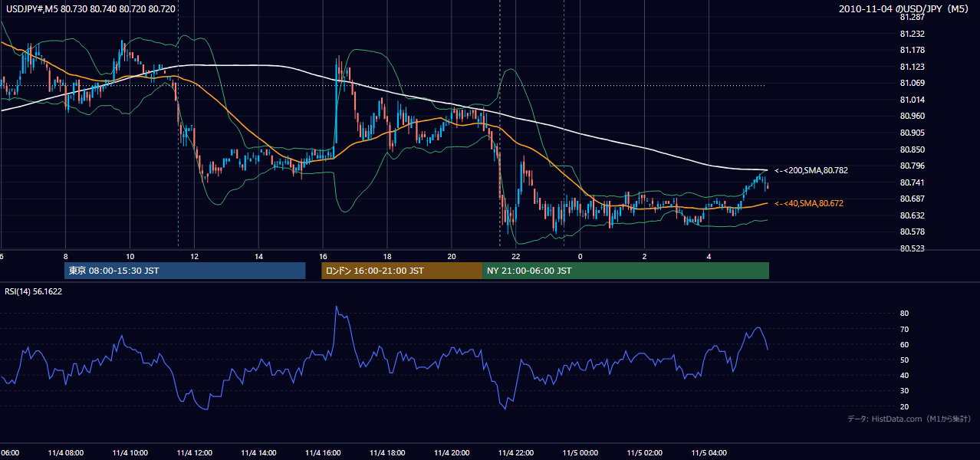Click the 東京 08:00-15:30 JST session bar
The height and width of the screenshot is (460, 980).
click(185, 271)
